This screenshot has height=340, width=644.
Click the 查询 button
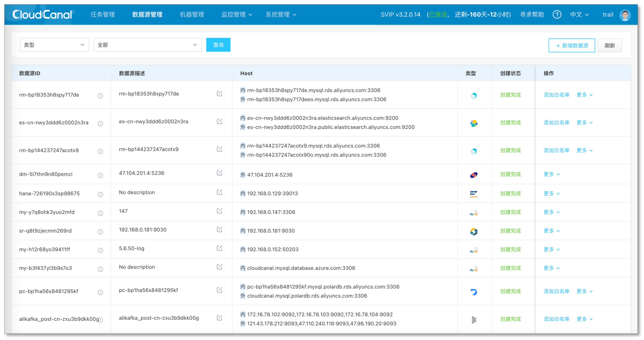(x=218, y=45)
